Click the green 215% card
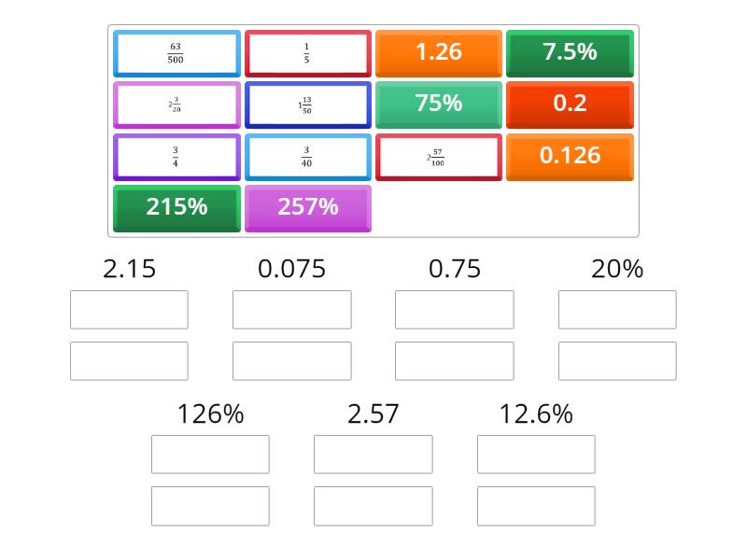This screenshot has height=560, width=747. (176, 208)
